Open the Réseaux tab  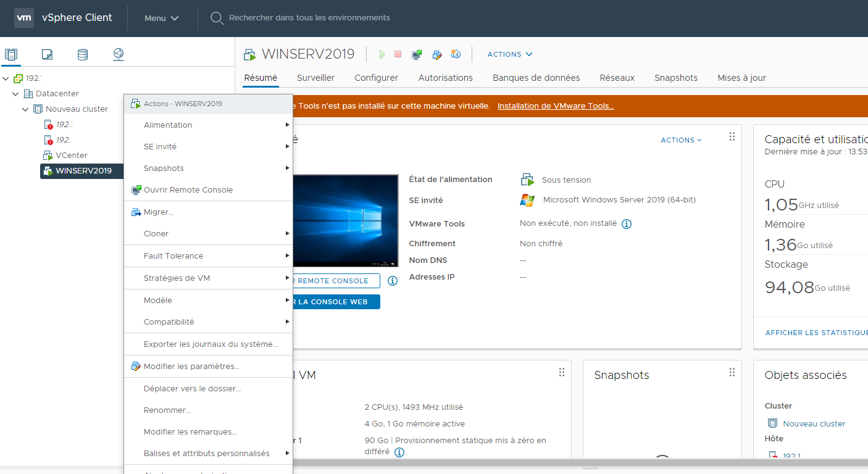click(x=617, y=78)
